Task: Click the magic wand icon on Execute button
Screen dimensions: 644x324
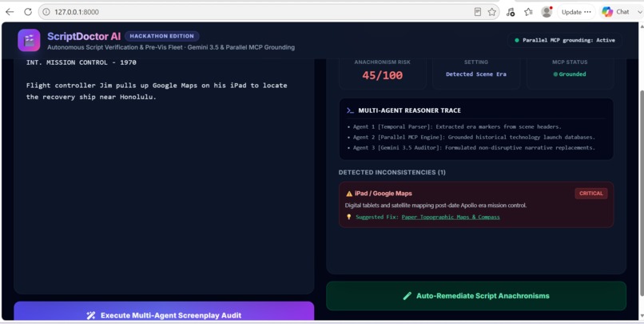Action: click(91, 315)
